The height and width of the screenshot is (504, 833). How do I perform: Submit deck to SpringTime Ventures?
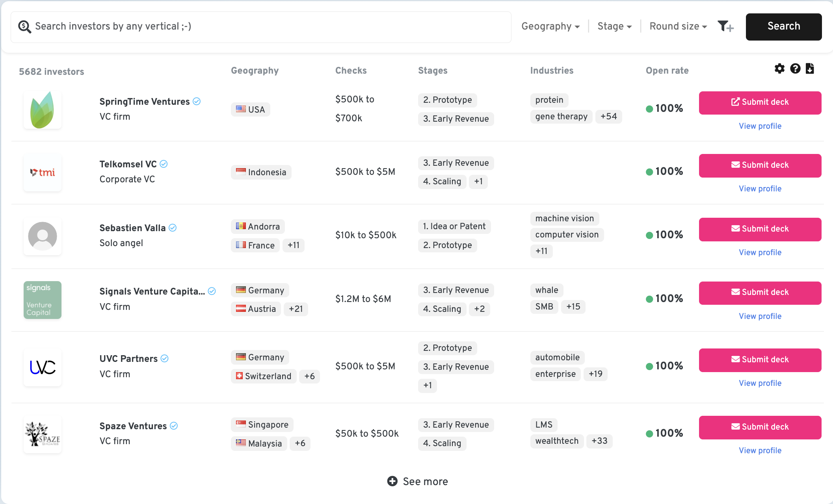tap(760, 103)
